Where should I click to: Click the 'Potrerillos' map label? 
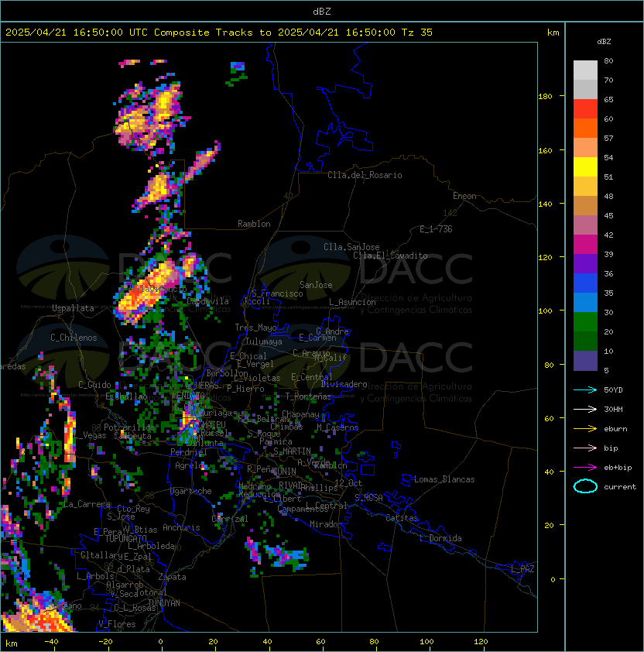[x=129, y=427]
